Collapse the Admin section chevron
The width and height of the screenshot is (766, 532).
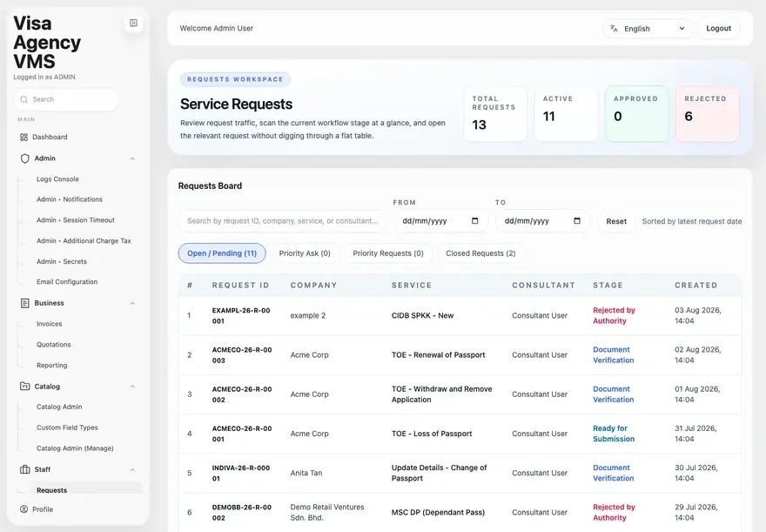tap(132, 158)
